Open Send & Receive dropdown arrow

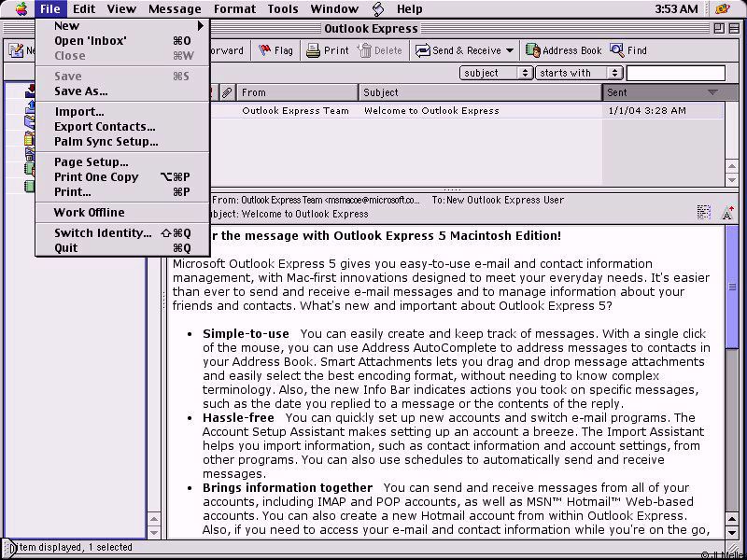(x=510, y=50)
